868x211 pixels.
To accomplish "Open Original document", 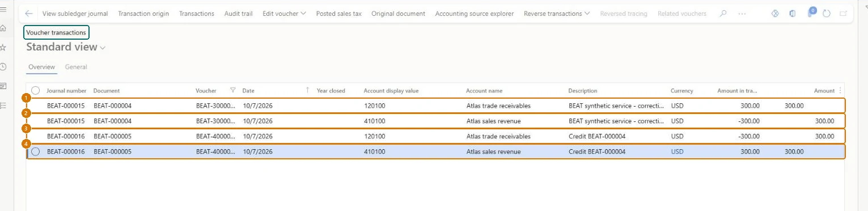I will 399,14.
